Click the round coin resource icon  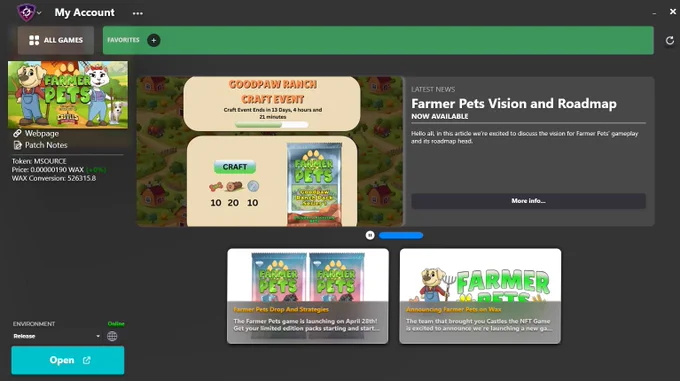(253, 186)
